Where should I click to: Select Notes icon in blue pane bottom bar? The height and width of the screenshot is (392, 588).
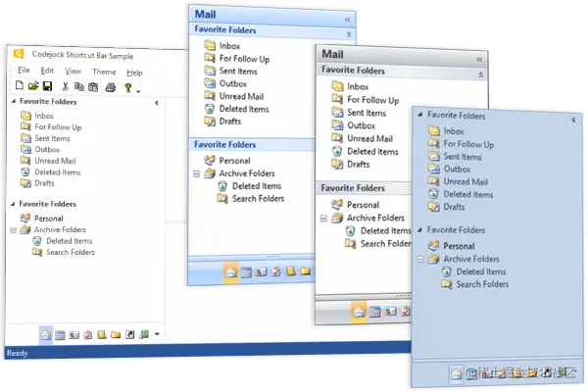(291, 270)
